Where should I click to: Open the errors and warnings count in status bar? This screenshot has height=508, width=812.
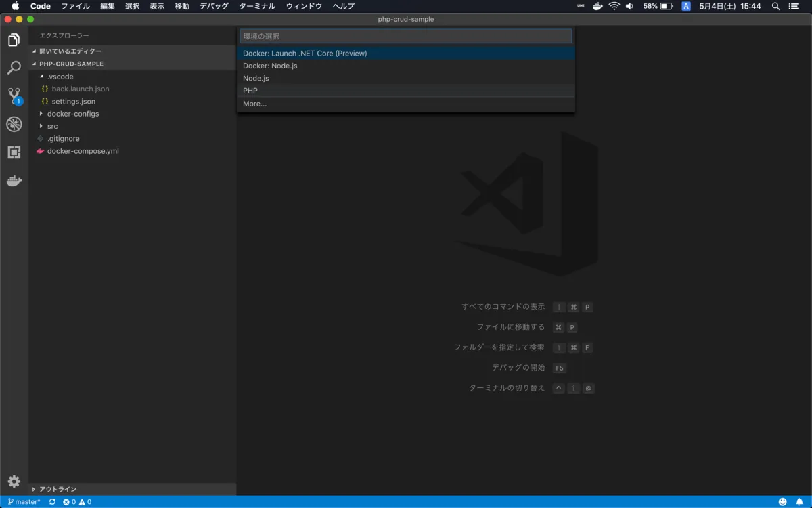77,502
